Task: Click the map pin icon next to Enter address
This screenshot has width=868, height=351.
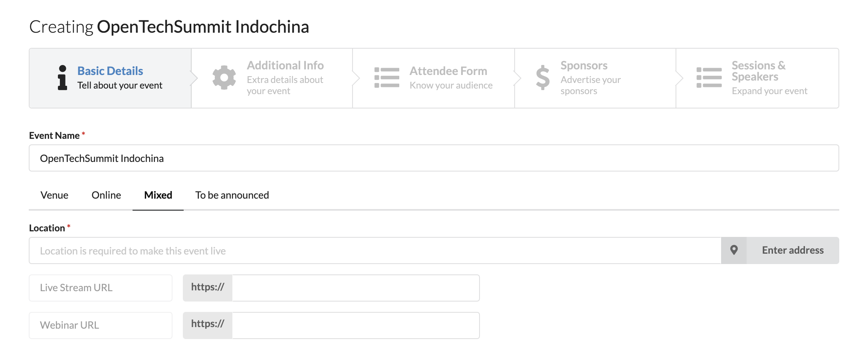Action: (x=734, y=250)
